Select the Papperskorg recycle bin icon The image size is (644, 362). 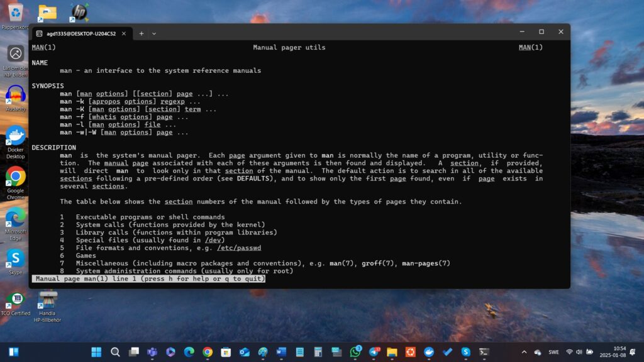point(15,13)
